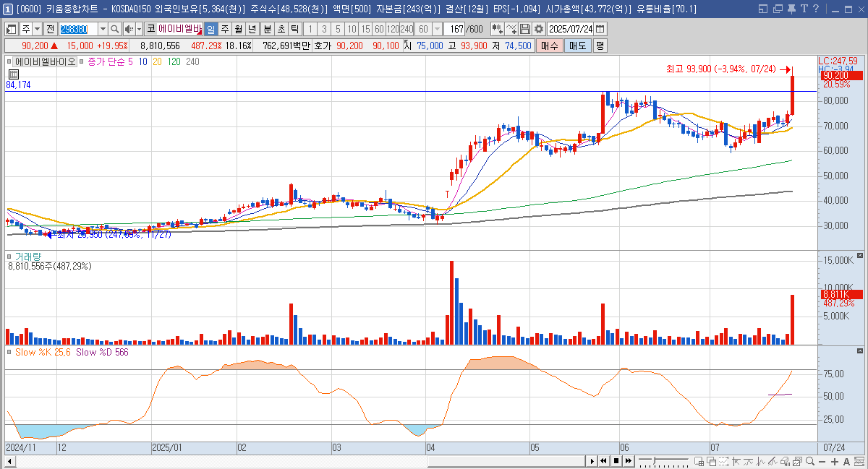
Task: Select the 1 interval preset button
Action: pyautogui.click(x=310, y=29)
